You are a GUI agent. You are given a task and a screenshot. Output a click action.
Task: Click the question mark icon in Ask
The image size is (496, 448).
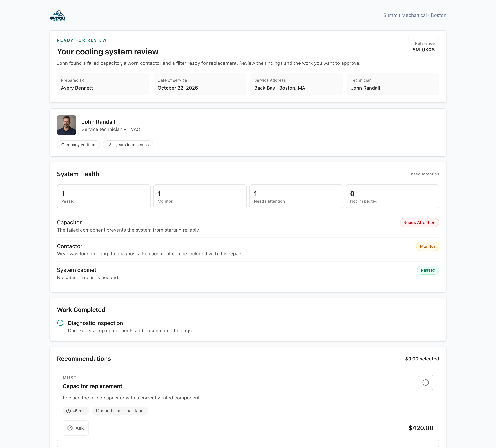[x=70, y=428]
